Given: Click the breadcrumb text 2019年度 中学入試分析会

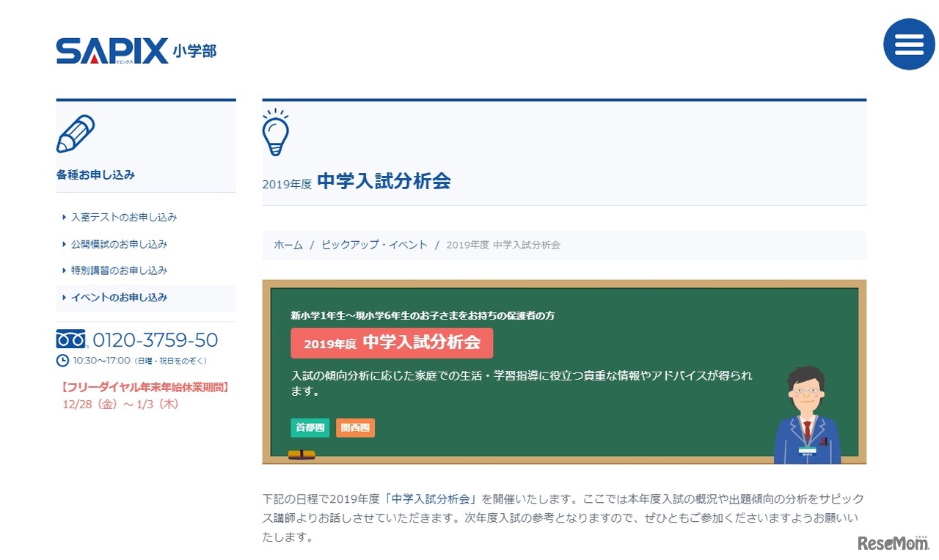Looking at the screenshot, I should pos(503,246).
